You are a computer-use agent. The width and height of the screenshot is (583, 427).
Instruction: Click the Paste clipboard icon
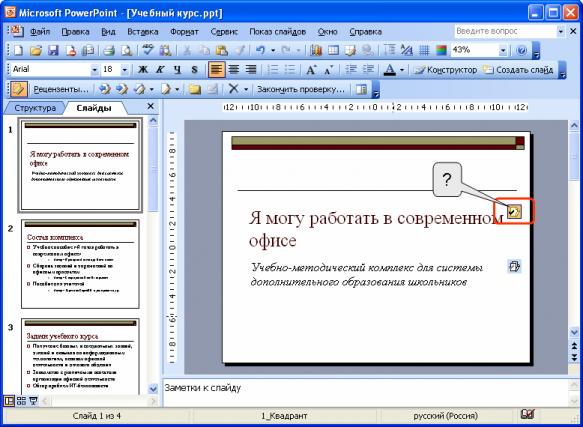pos(222,50)
